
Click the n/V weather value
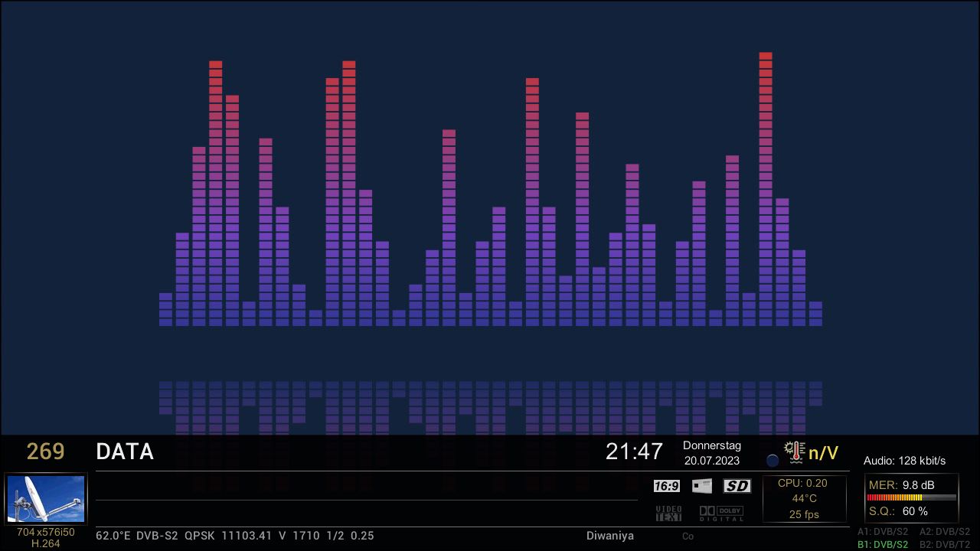824,452
